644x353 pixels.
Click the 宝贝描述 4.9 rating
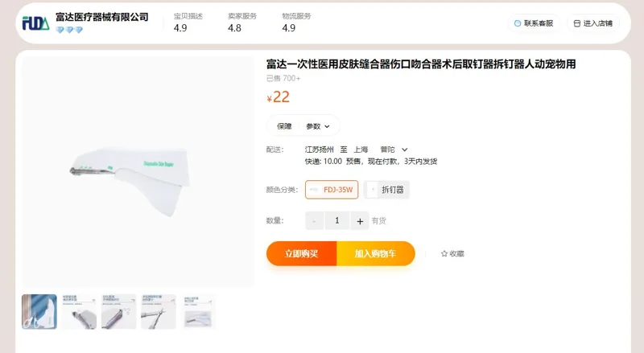click(188, 23)
